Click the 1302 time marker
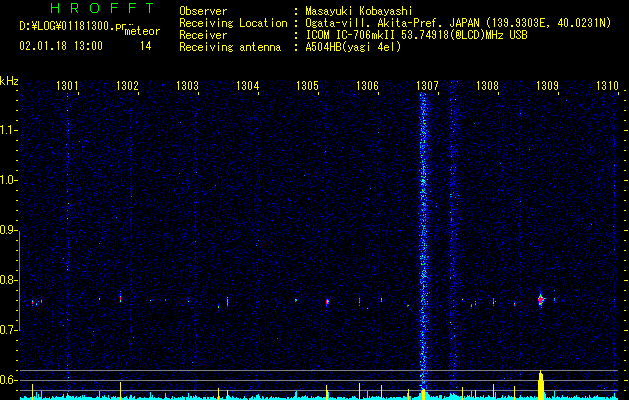This screenshot has height=400, width=629. pos(127,86)
